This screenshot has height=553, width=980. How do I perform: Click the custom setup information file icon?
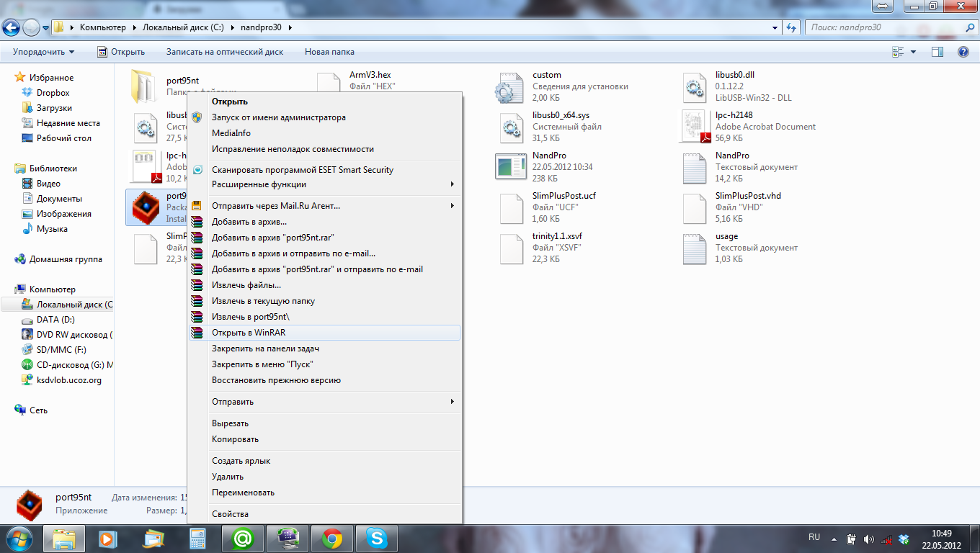(x=511, y=86)
